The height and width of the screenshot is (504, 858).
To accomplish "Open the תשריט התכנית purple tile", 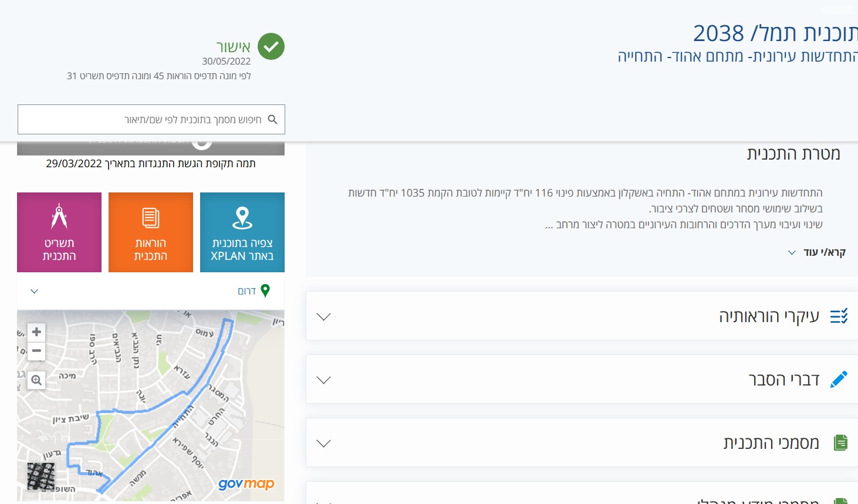I will pyautogui.click(x=59, y=232).
